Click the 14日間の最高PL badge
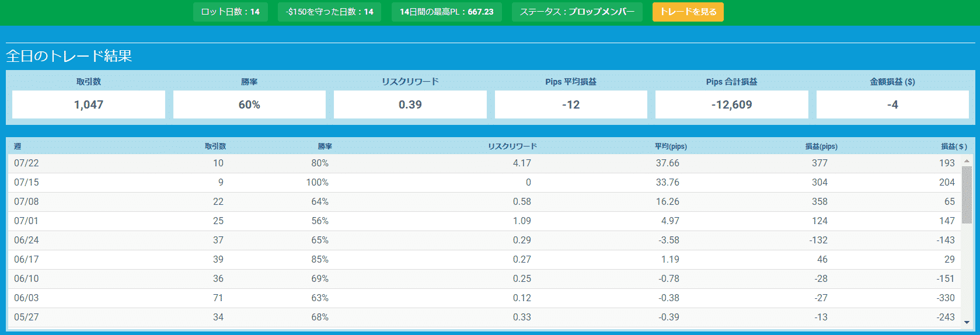This screenshot has height=335, width=980. [447, 12]
